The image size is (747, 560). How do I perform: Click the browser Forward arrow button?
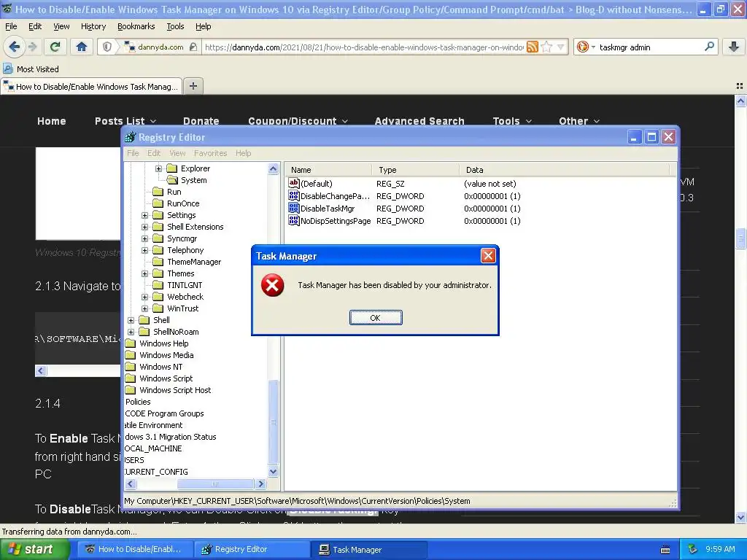click(x=32, y=47)
